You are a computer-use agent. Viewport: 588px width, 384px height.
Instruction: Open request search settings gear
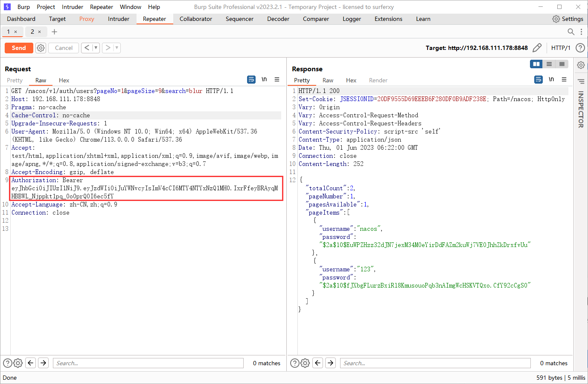[18, 363]
